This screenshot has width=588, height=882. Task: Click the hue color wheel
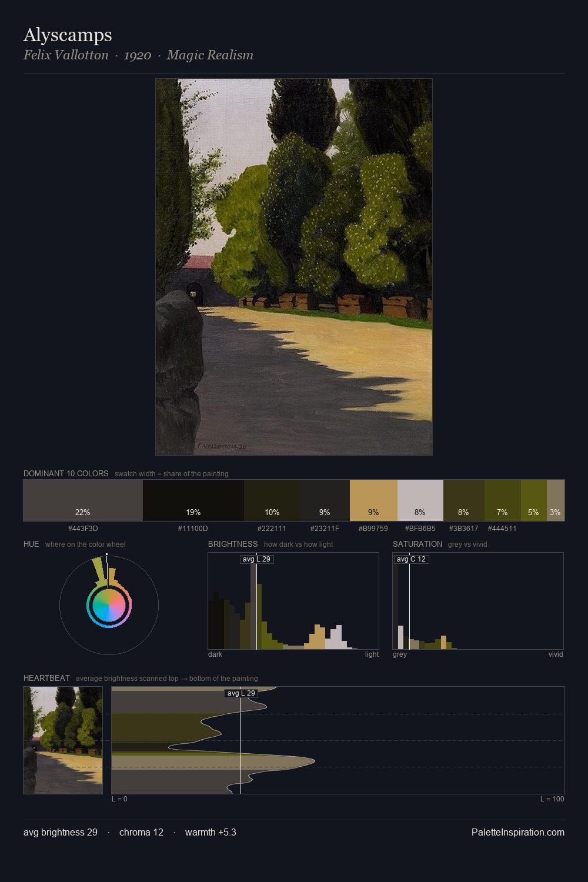pos(109,604)
